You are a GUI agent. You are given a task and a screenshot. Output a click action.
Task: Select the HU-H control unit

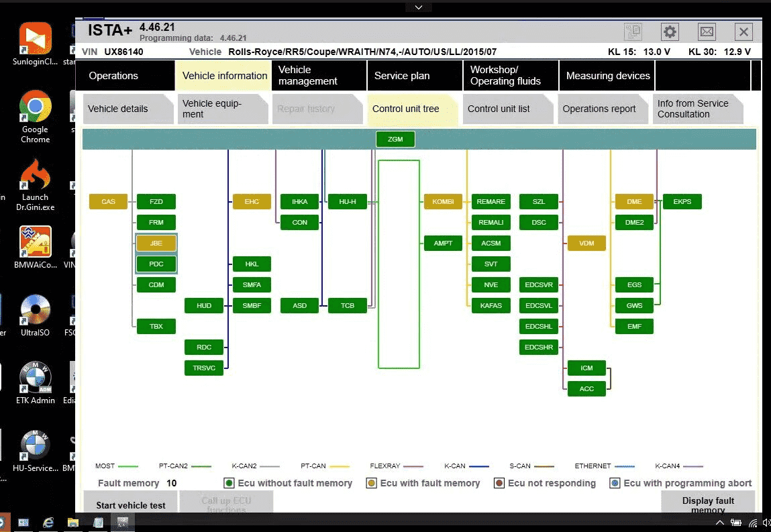click(x=348, y=201)
